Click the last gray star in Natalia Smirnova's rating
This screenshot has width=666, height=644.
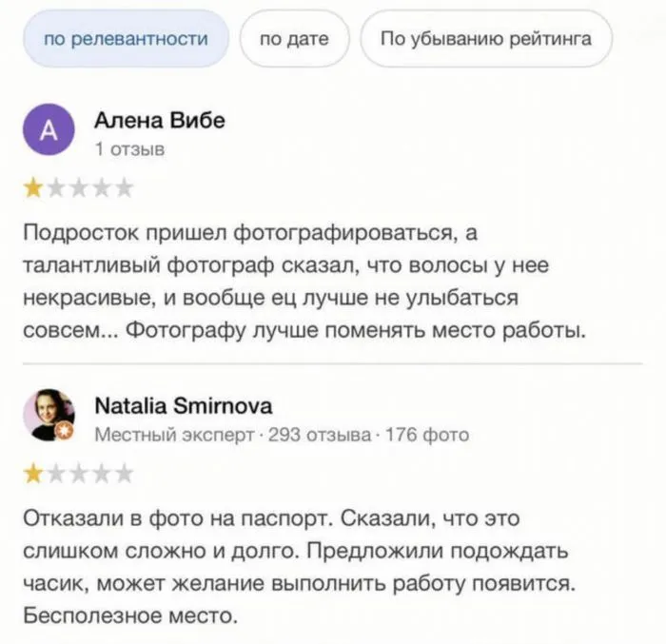[x=125, y=473]
